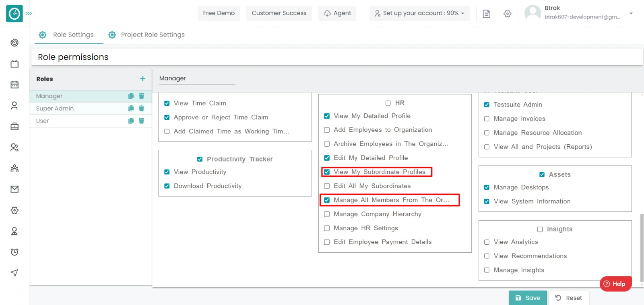This screenshot has width=644, height=305.
Task: Expand the sidebar with double chevron
Action: 29,14
